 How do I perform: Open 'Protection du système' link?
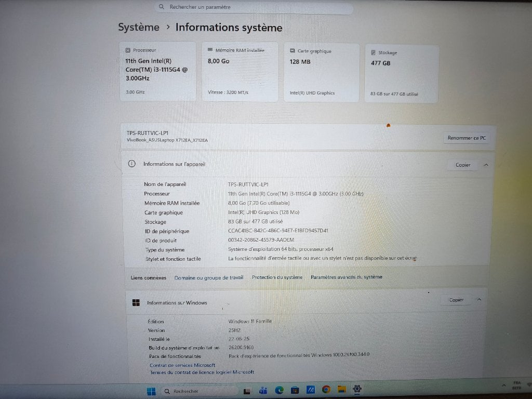point(277,277)
